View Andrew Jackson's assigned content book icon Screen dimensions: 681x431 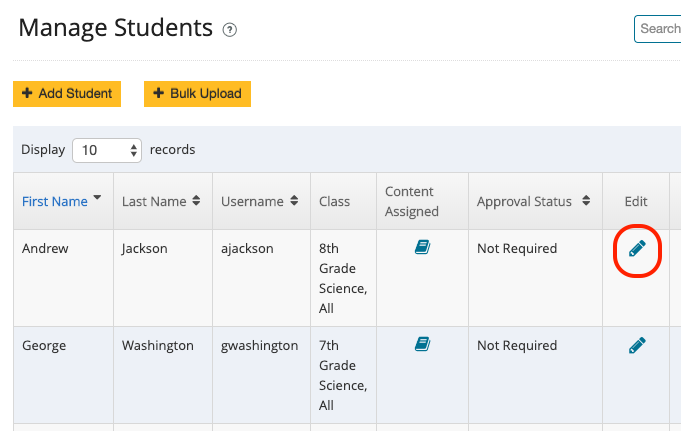[x=422, y=248]
